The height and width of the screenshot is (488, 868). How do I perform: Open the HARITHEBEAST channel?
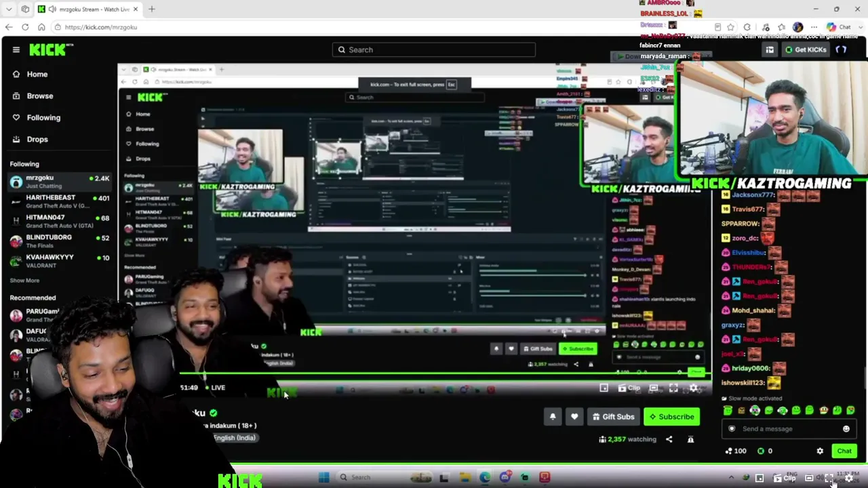click(x=59, y=201)
